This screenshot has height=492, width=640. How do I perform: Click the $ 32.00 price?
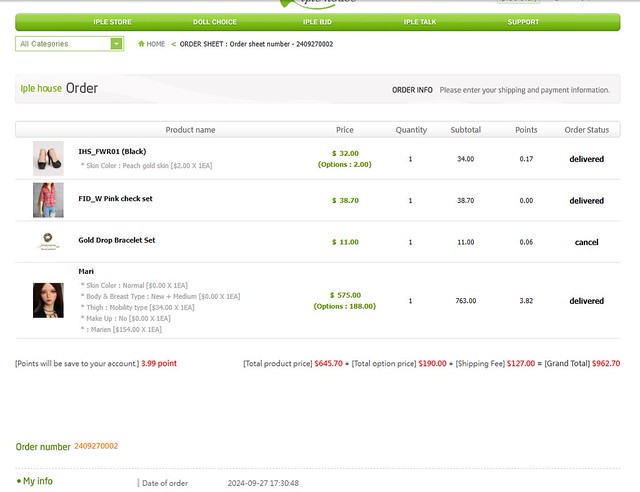pos(345,154)
